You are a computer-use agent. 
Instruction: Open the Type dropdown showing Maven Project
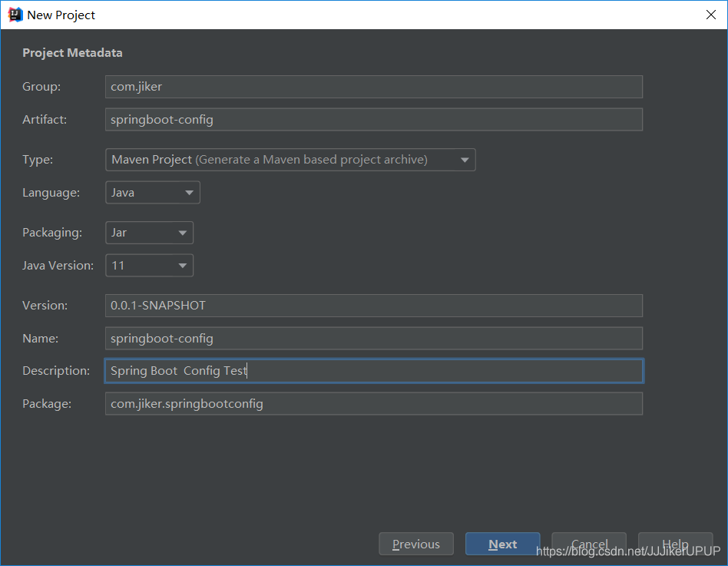point(290,160)
